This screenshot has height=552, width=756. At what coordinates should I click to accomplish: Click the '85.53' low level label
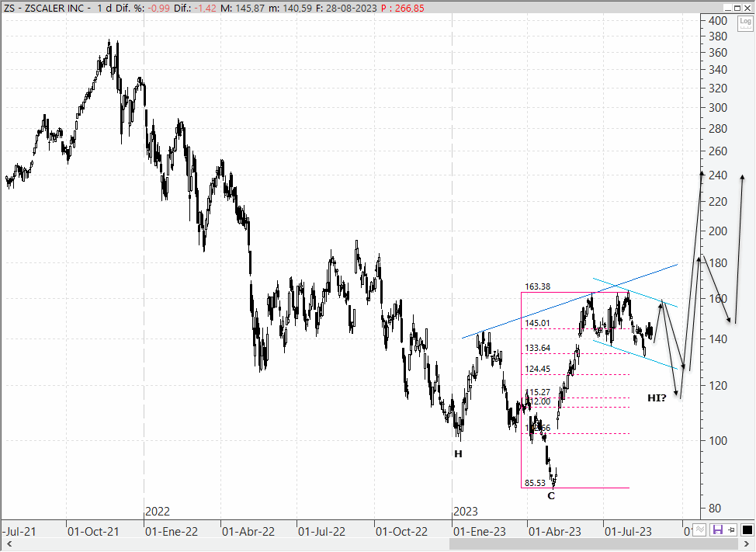pyautogui.click(x=535, y=483)
